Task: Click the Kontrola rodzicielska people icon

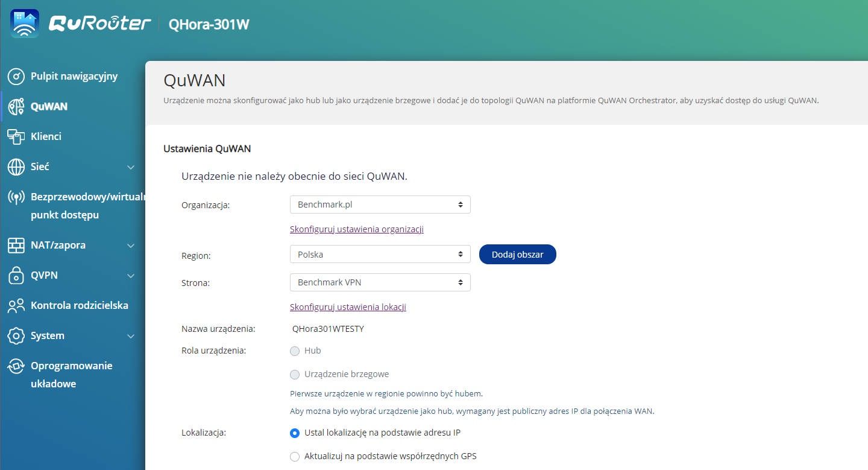Action: point(16,306)
